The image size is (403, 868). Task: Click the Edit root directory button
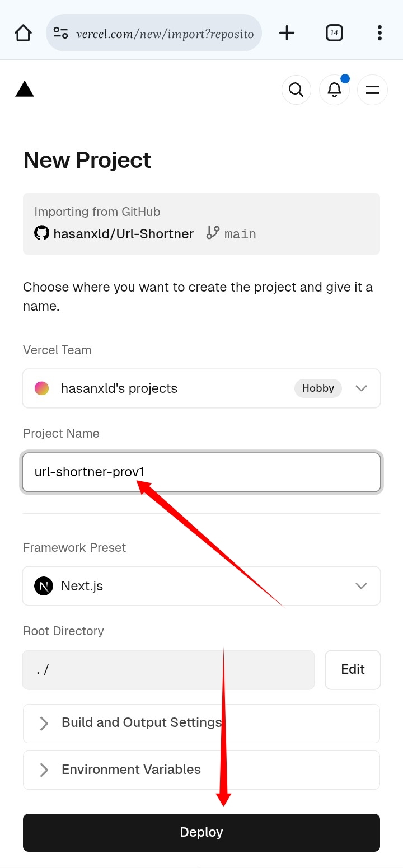353,669
